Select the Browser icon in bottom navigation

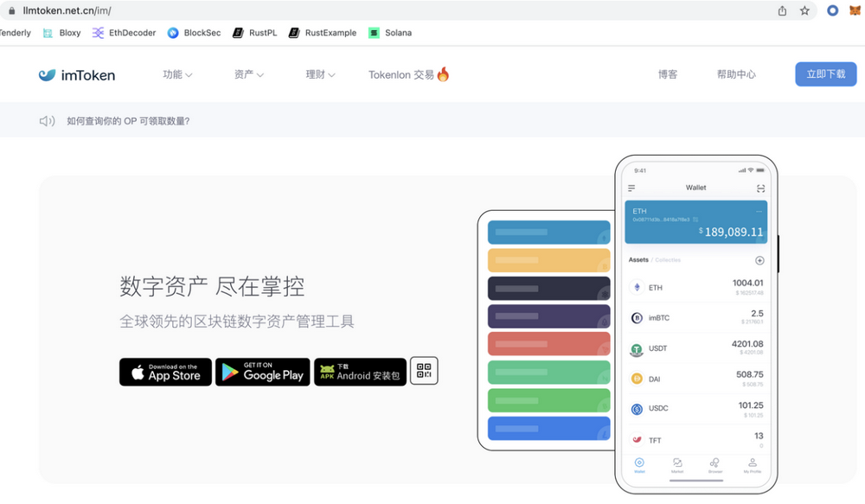click(x=714, y=462)
